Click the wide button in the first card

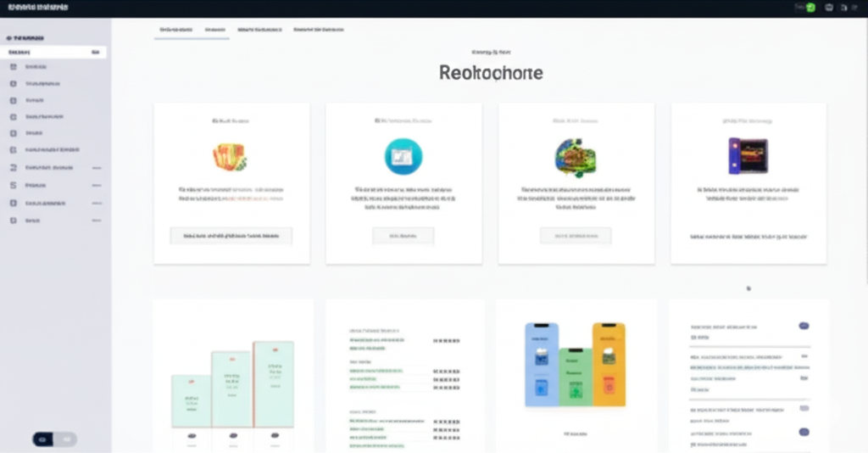tap(231, 236)
